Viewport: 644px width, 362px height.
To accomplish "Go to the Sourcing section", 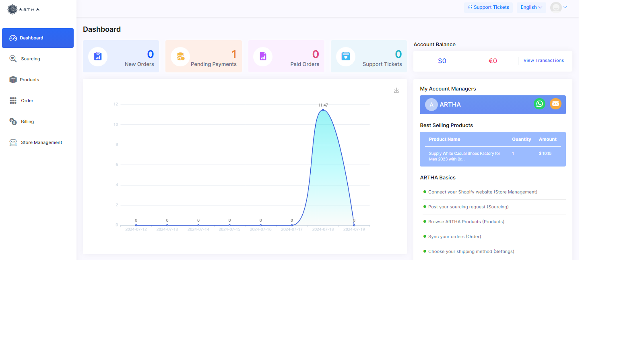I will tap(31, 59).
